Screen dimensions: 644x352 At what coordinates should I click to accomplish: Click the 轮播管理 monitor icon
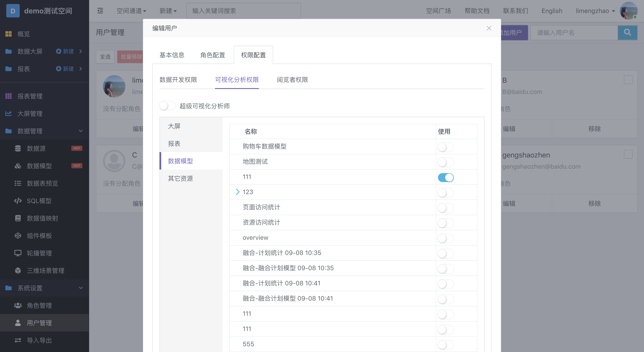coord(18,253)
